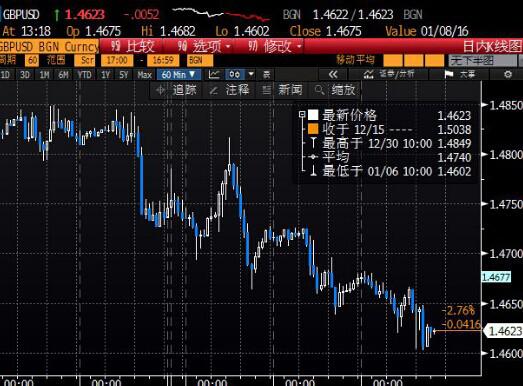523x386 pixels.
Task: Click the first moving average orange box
Action: click(x=393, y=60)
